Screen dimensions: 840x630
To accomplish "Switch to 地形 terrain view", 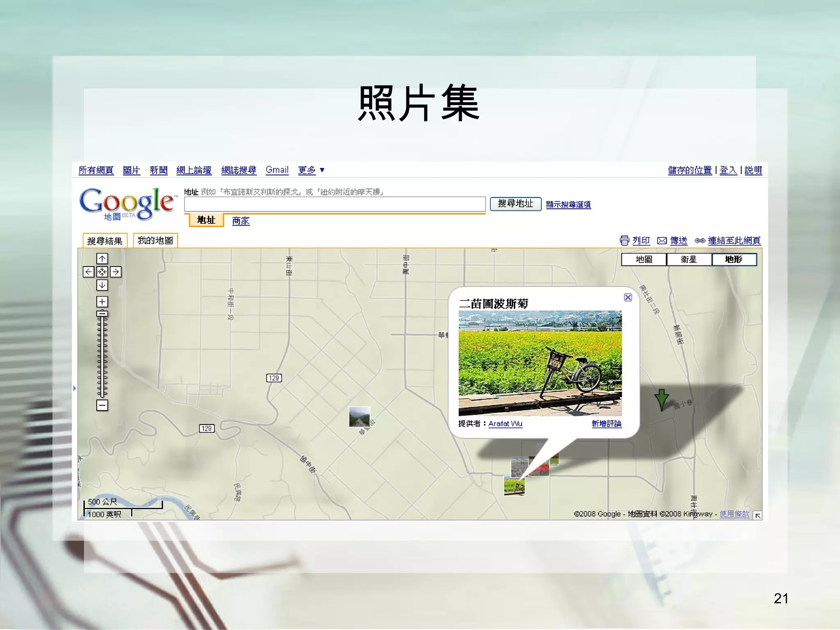I will pyautogui.click(x=734, y=259).
